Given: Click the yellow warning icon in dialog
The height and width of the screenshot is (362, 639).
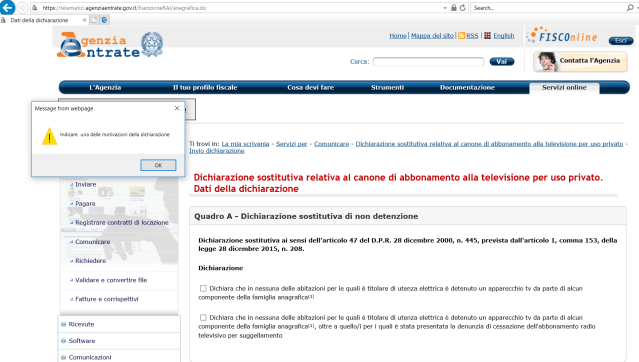Looking at the screenshot, I should point(49,136).
